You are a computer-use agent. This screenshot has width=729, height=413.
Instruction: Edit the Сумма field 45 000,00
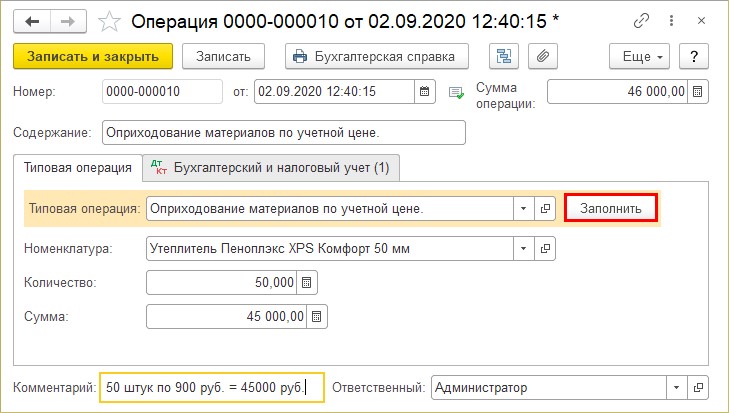click(x=226, y=317)
